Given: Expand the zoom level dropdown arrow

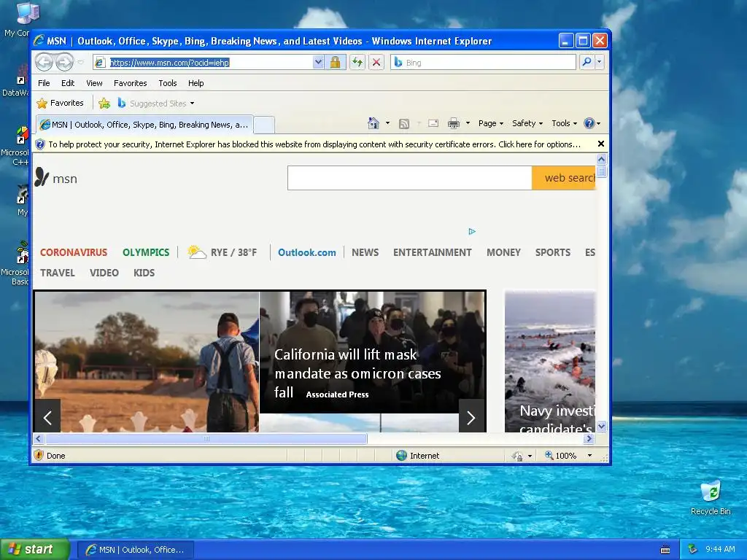Looking at the screenshot, I should (589, 456).
